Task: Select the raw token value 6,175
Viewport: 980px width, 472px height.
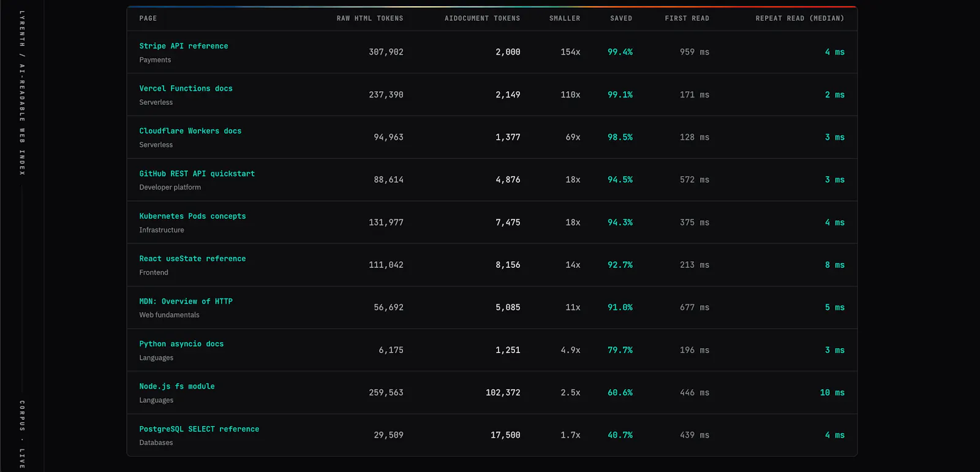Action: tap(391, 351)
